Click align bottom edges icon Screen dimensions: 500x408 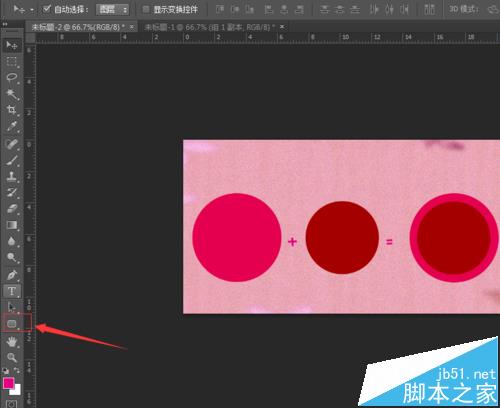250,9
